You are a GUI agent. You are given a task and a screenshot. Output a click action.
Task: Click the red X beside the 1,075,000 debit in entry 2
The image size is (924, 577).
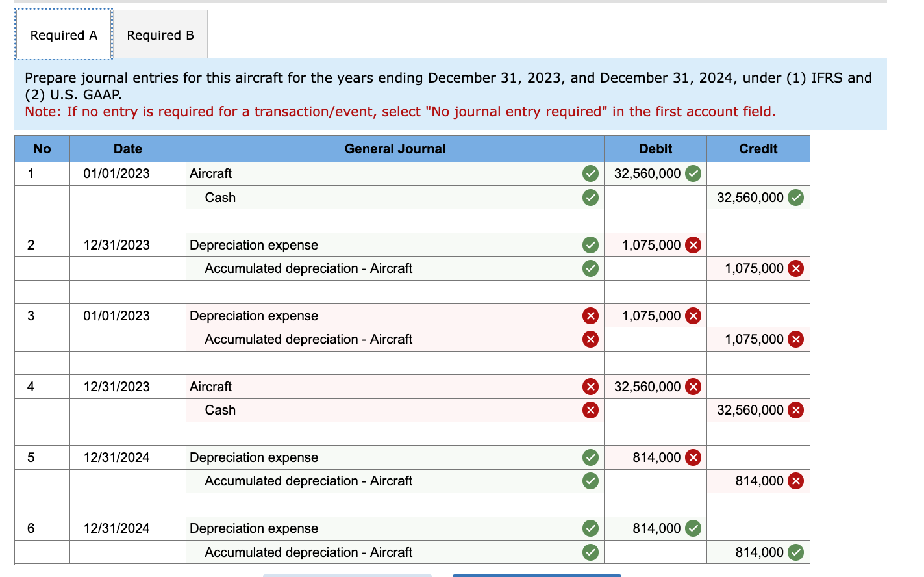coord(694,245)
